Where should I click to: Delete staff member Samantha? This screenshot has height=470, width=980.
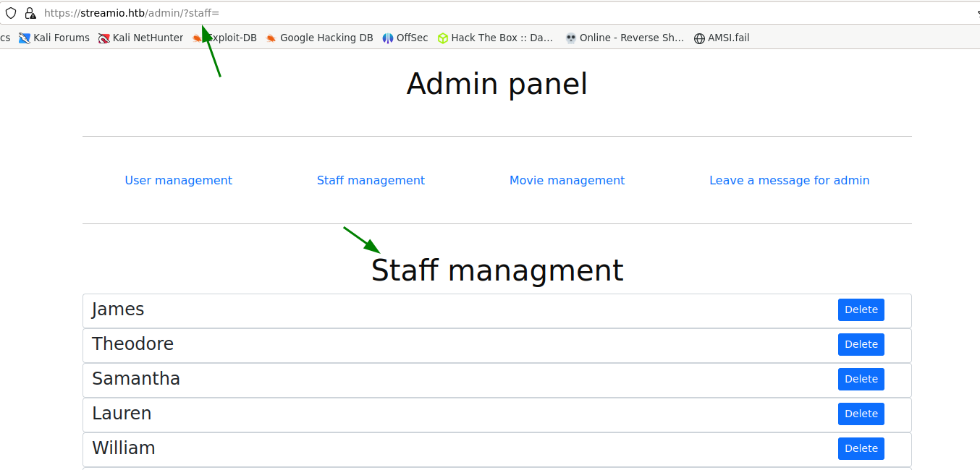[861, 379]
